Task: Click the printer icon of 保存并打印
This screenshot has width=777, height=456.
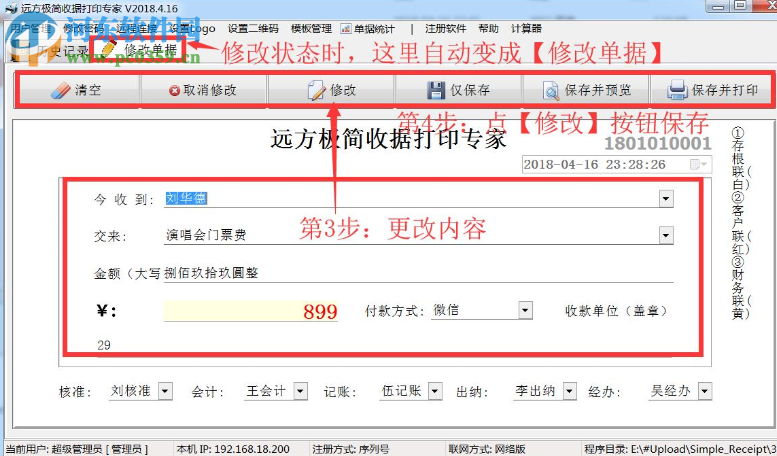Action: point(677,90)
